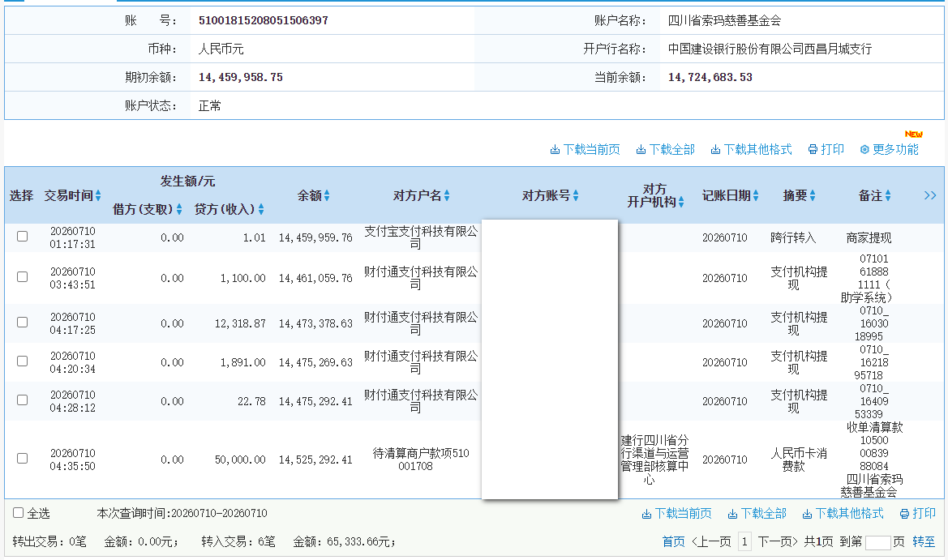Viewport: 948px width, 560px height.
Task: Click opening balance 14,459,958.75
Action: [241, 77]
